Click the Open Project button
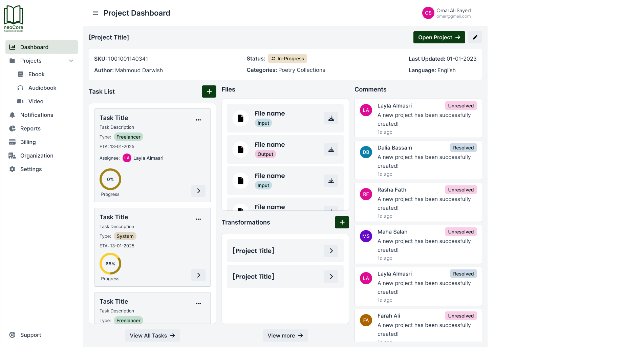The height and width of the screenshot is (347, 644). pyautogui.click(x=439, y=37)
